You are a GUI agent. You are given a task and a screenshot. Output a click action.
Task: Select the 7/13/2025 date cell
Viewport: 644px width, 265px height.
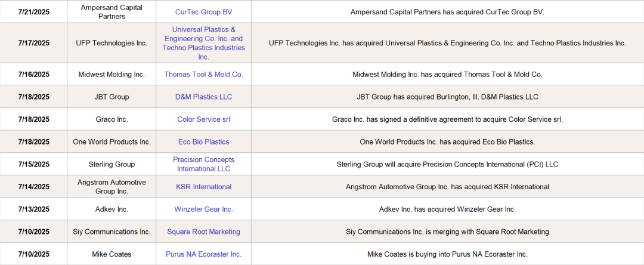(34, 209)
